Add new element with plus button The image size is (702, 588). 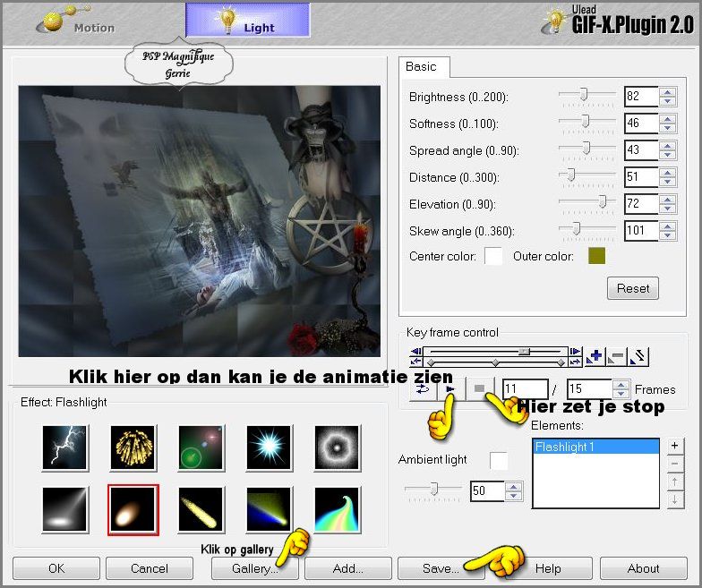[675, 446]
